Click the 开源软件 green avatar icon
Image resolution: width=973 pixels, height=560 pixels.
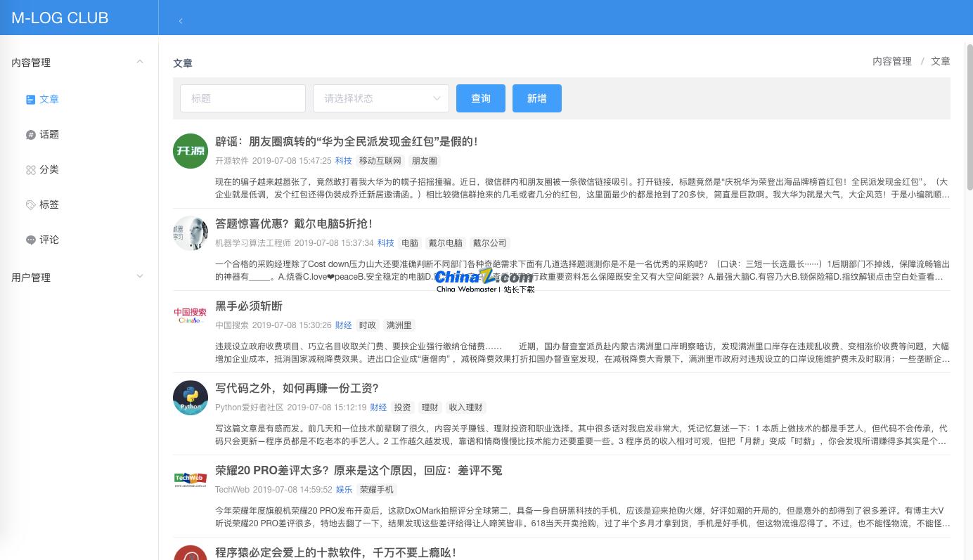coord(191,151)
